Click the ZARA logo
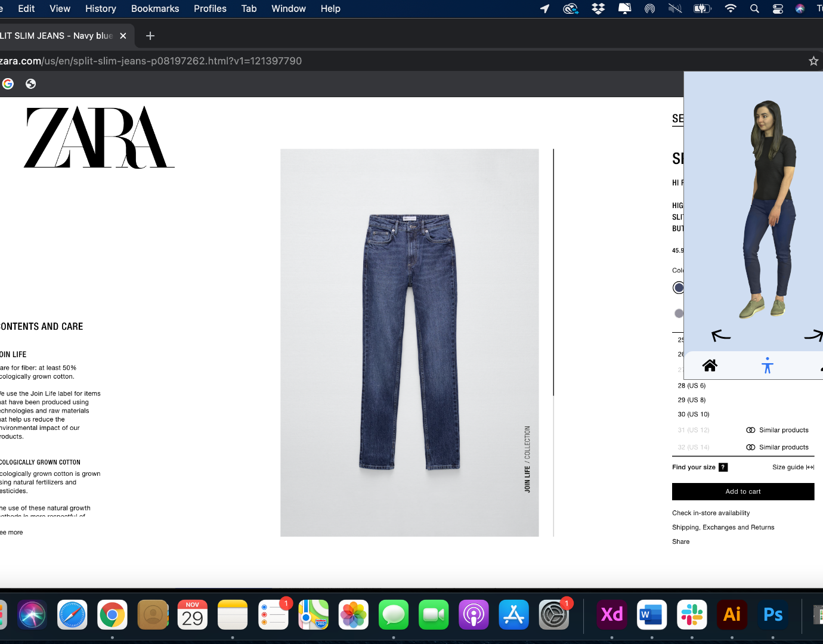823x644 pixels. [x=99, y=137]
